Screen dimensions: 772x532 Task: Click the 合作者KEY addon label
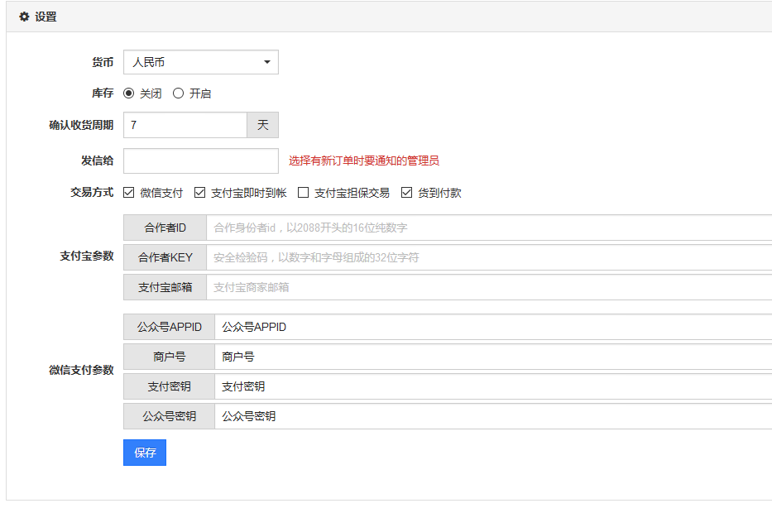[x=165, y=257]
